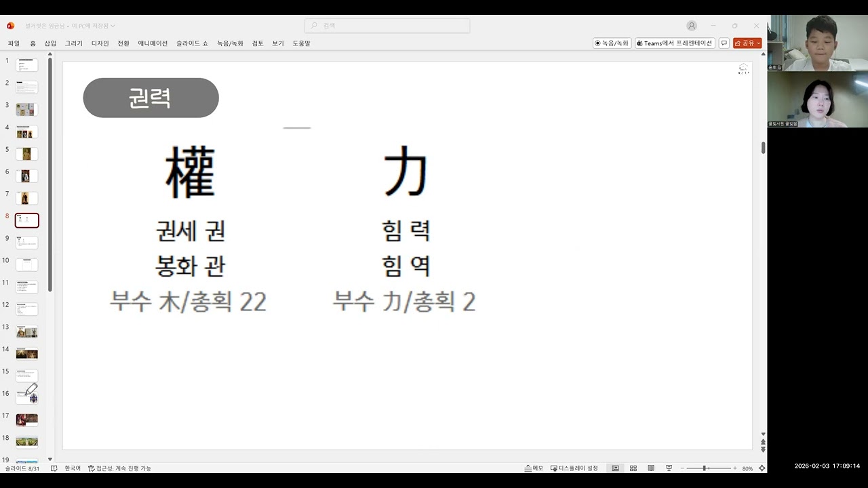Go to previous slide via double-up arrow
Image resolution: width=868 pixels, height=488 pixels.
[x=763, y=442]
